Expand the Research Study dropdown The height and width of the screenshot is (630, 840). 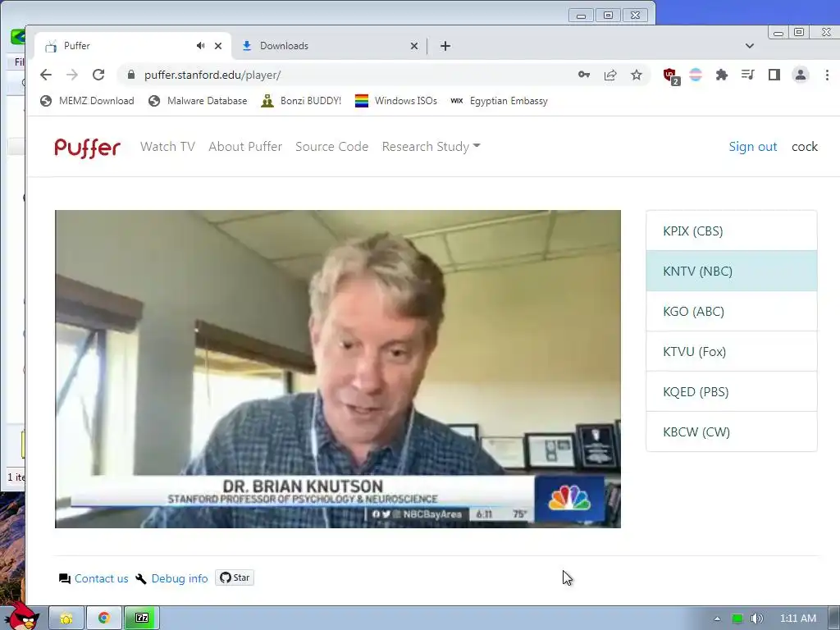(431, 147)
